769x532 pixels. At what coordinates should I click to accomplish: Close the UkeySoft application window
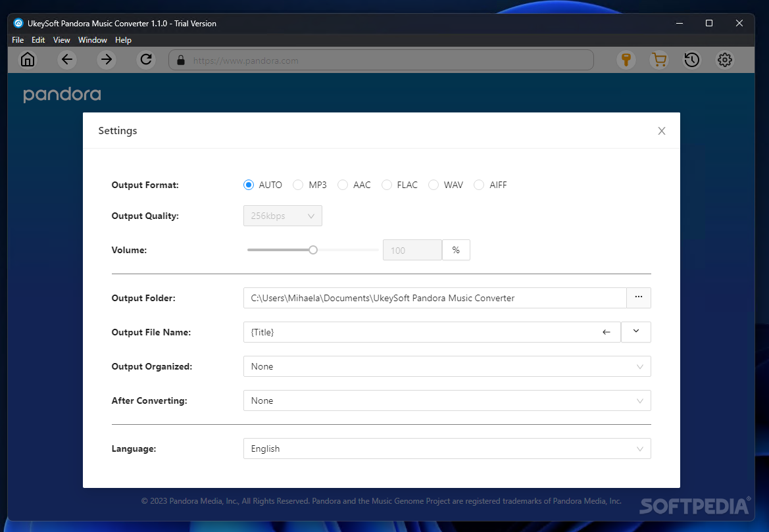click(739, 23)
